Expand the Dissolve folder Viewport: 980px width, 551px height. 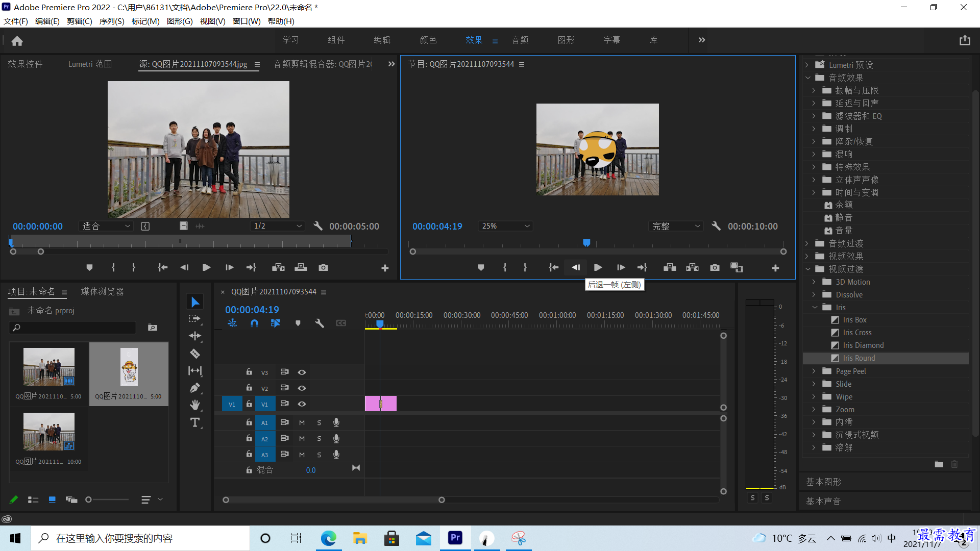[x=814, y=295]
